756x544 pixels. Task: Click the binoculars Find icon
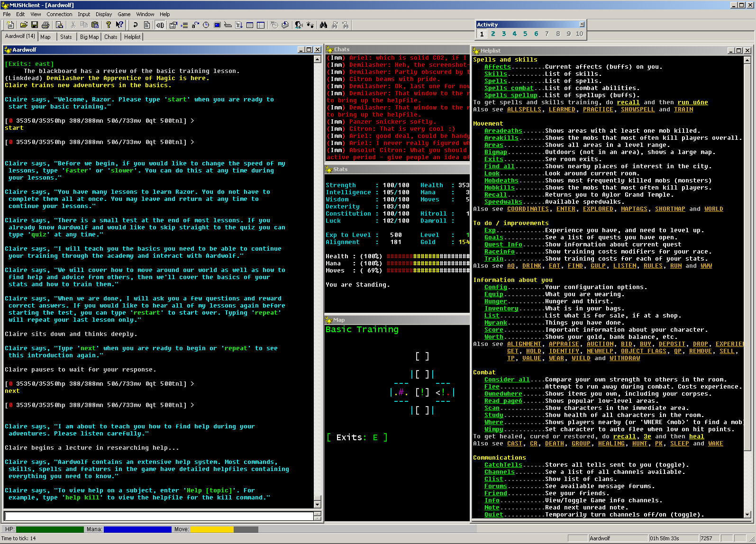(x=323, y=25)
